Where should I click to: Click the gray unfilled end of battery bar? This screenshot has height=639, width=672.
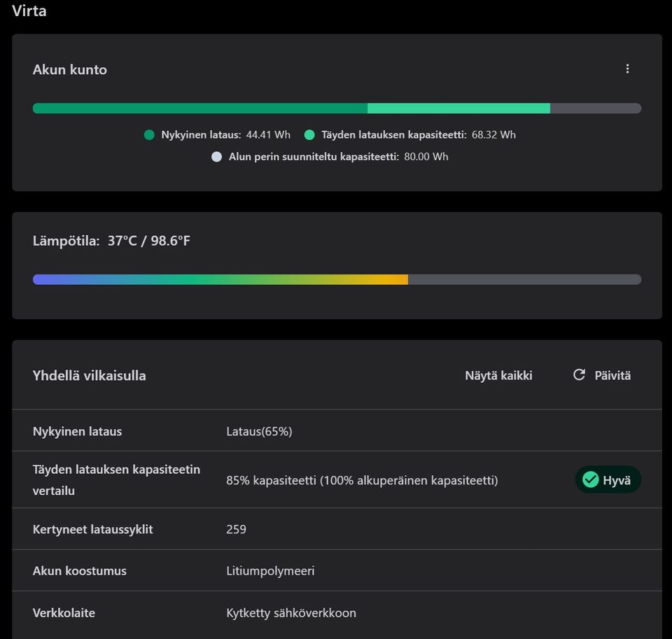click(x=595, y=108)
